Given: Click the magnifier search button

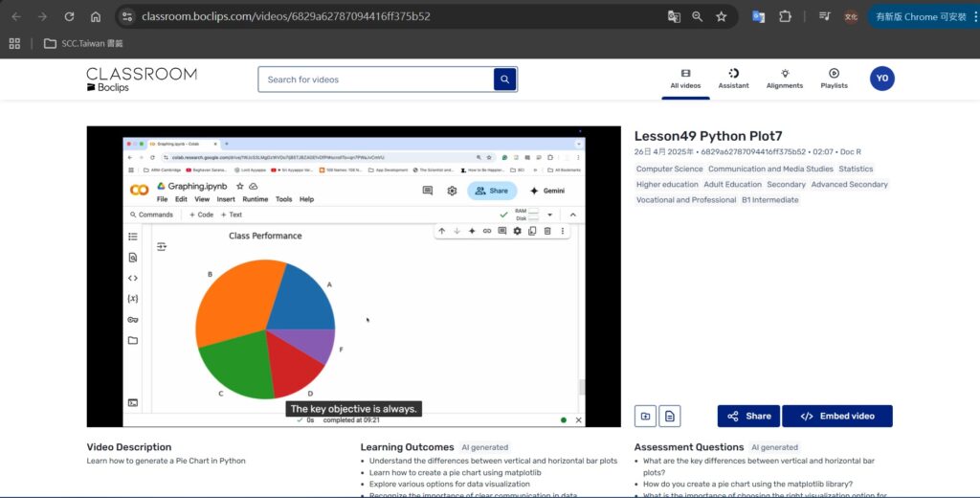Looking at the screenshot, I should tap(504, 79).
